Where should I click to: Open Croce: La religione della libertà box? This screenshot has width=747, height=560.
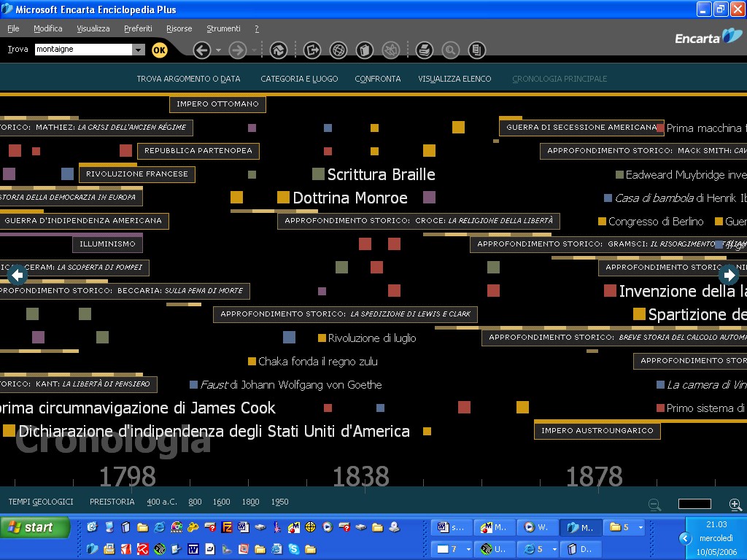(418, 221)
